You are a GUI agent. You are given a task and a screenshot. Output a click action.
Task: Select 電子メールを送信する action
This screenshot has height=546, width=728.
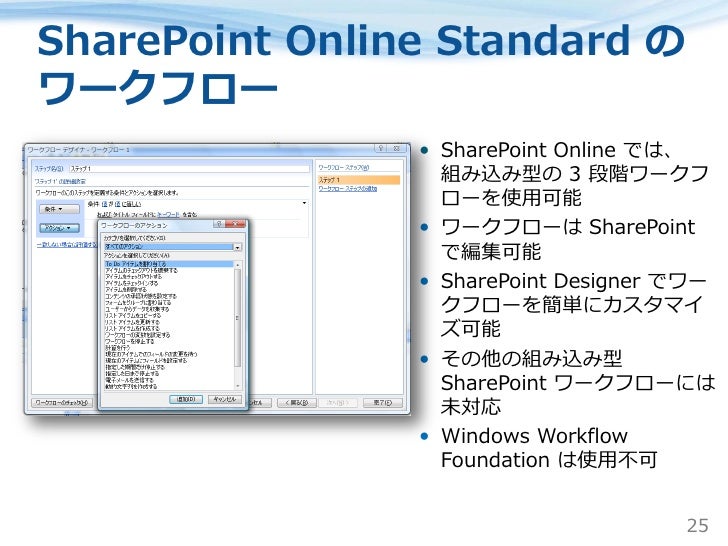point(130,380)
